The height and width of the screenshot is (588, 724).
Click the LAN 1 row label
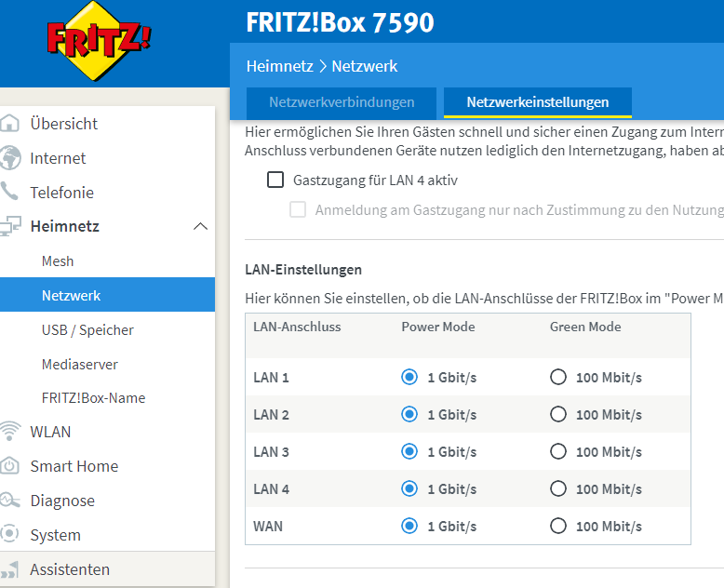[x=271, y=378]
